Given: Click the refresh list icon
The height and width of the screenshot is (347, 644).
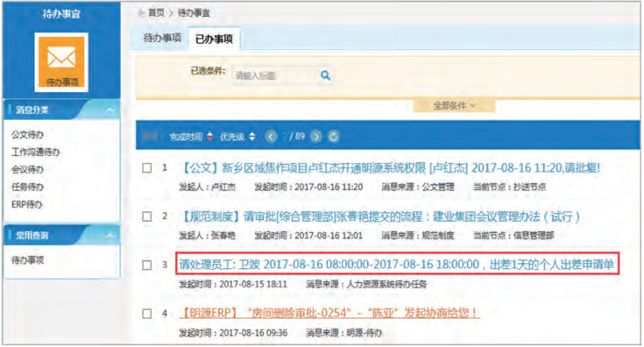Looking at the screenshot, I should point(334,137).
